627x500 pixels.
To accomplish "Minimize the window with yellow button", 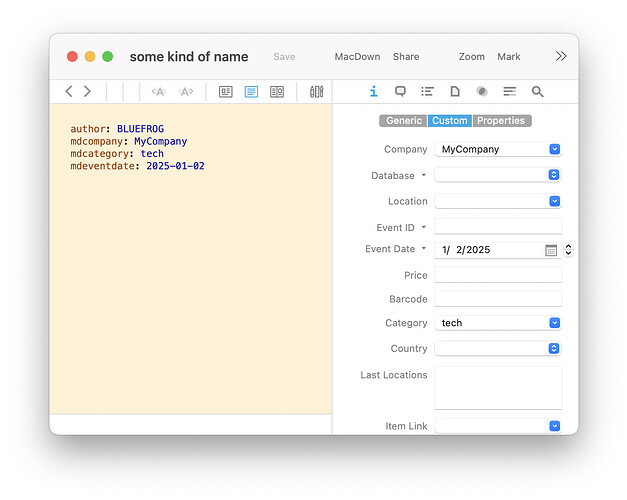I will tap(90, 56).
